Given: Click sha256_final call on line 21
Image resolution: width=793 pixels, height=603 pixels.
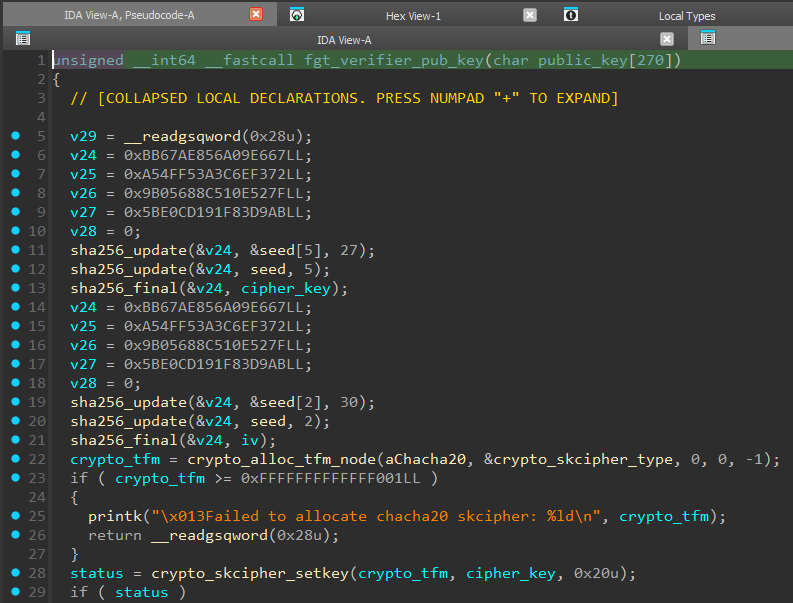Looking at the screenshot, I should pyautogui.click(x=121, y=440).
